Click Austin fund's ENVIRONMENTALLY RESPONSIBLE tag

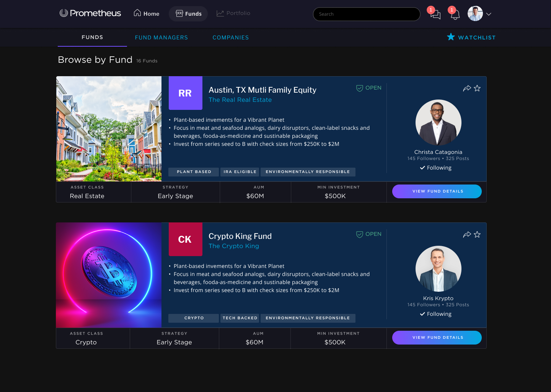point(308,172)
